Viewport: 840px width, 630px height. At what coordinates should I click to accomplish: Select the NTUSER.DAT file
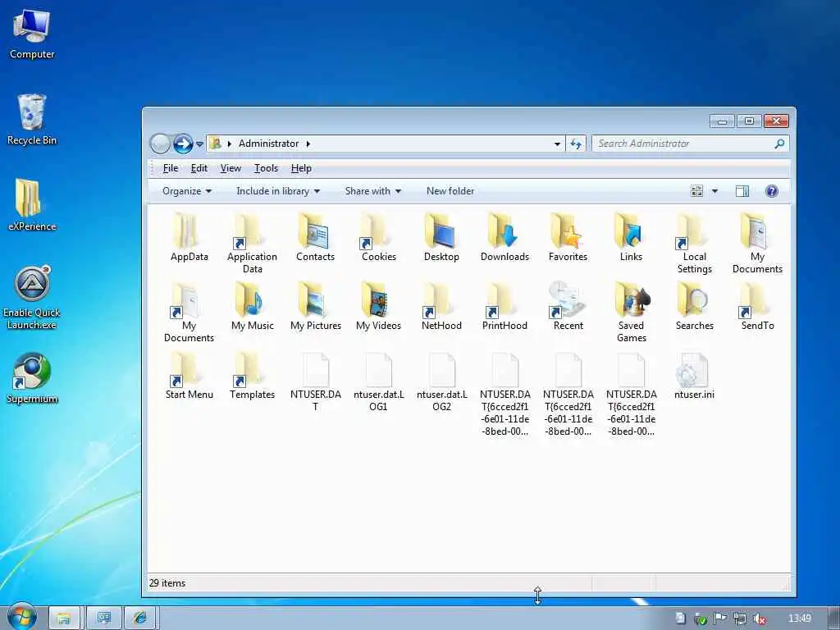315,381
